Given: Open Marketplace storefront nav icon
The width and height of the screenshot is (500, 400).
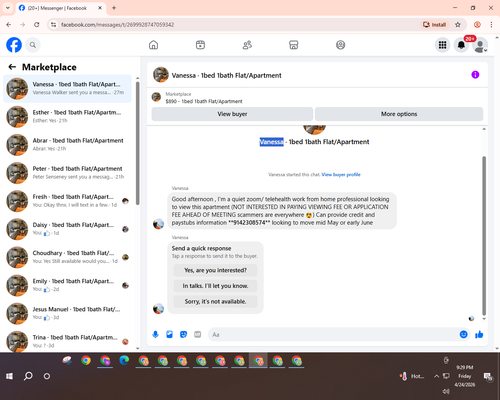Looking at the screenshot, I should tap(294, 45).
